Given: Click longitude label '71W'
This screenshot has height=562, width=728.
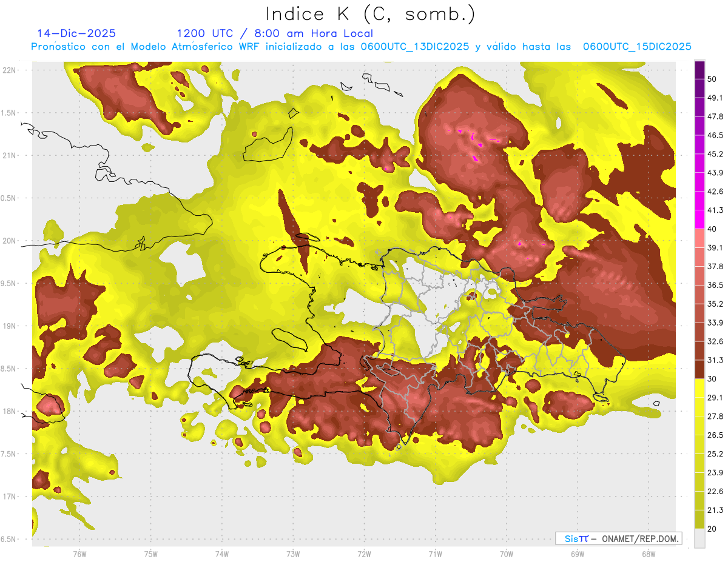Looking at the screenshot, I should 435,554.
